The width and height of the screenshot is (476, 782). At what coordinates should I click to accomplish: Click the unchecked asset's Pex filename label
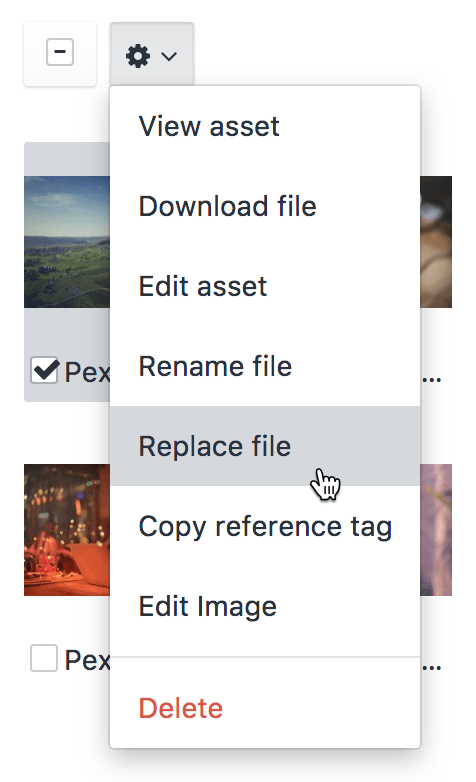pyautogui.click(x=87, y=660)
